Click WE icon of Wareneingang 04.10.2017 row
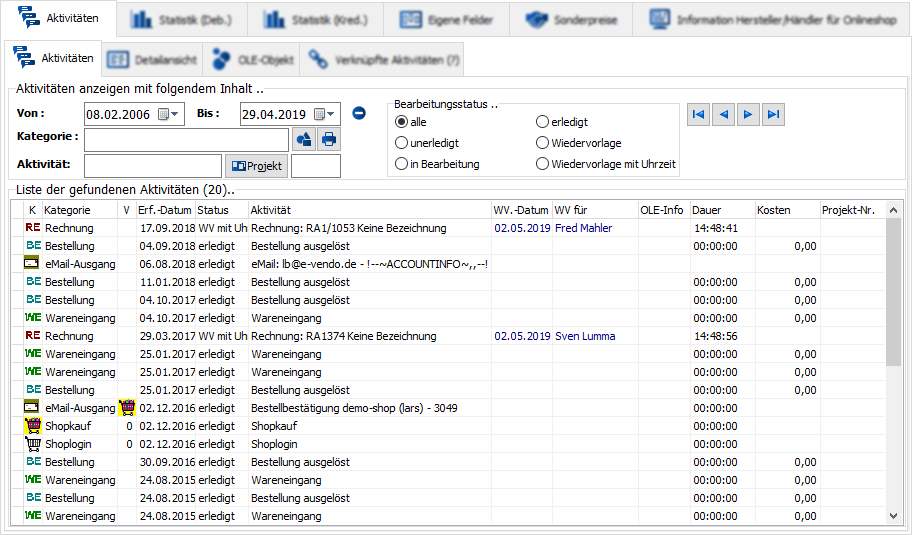The image size is (912, 535). [x=33, y=318]
